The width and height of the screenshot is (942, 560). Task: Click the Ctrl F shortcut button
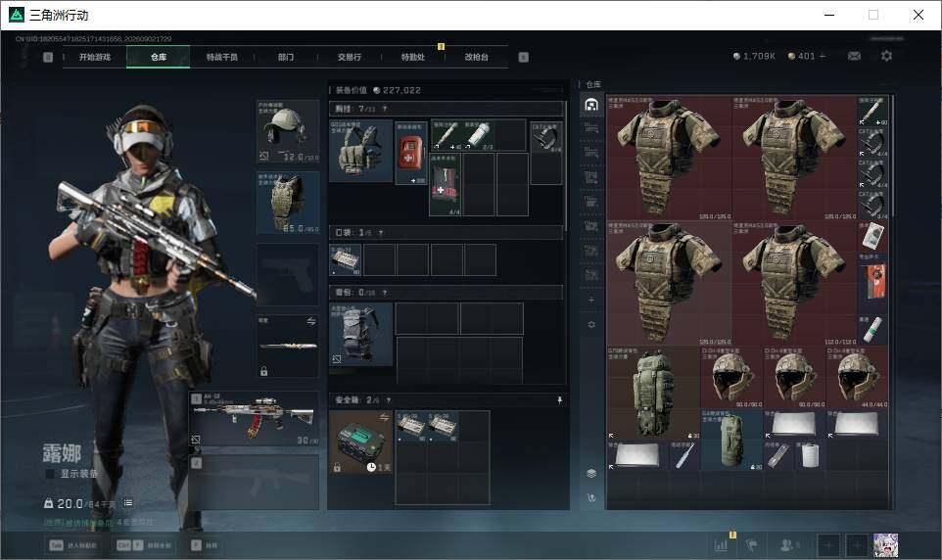point(144,545)
